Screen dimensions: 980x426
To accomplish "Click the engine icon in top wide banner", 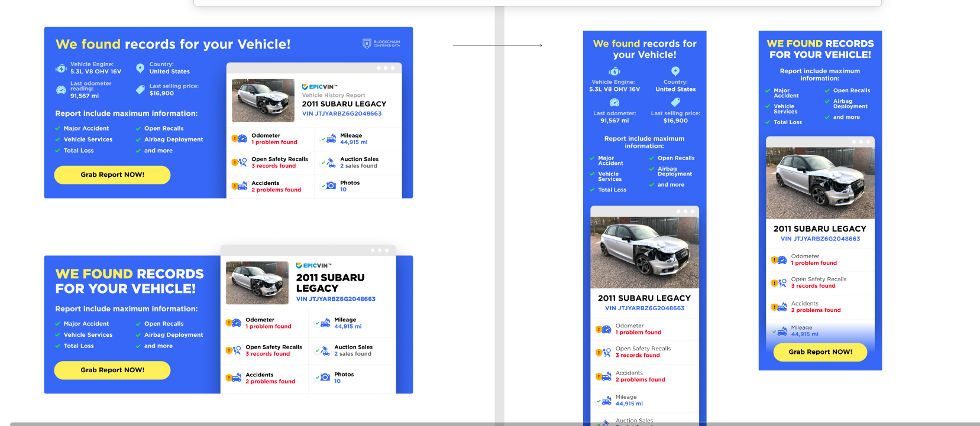I will point(61,69).
